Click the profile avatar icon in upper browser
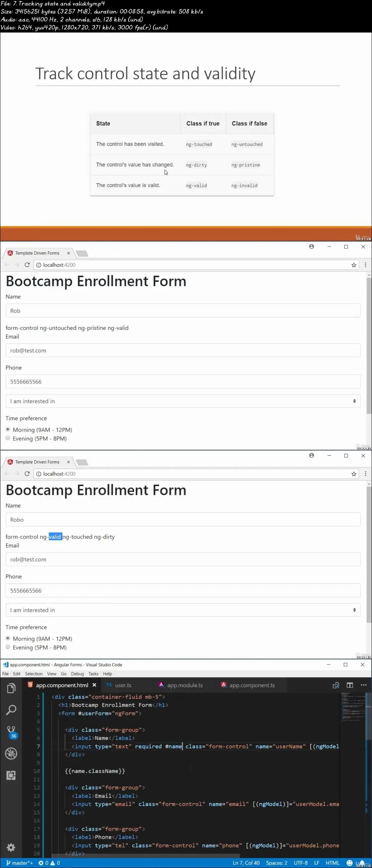 pos(311,247)
